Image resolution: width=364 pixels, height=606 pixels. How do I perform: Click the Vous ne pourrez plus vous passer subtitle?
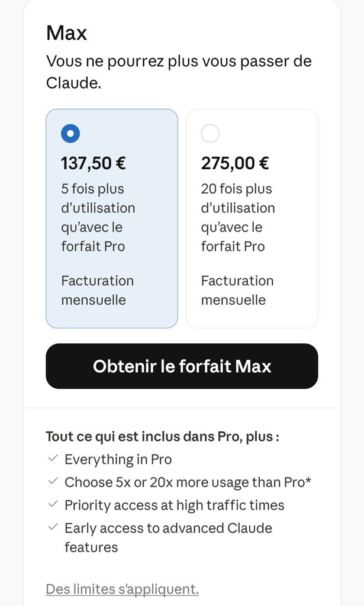tap(179, 72)
